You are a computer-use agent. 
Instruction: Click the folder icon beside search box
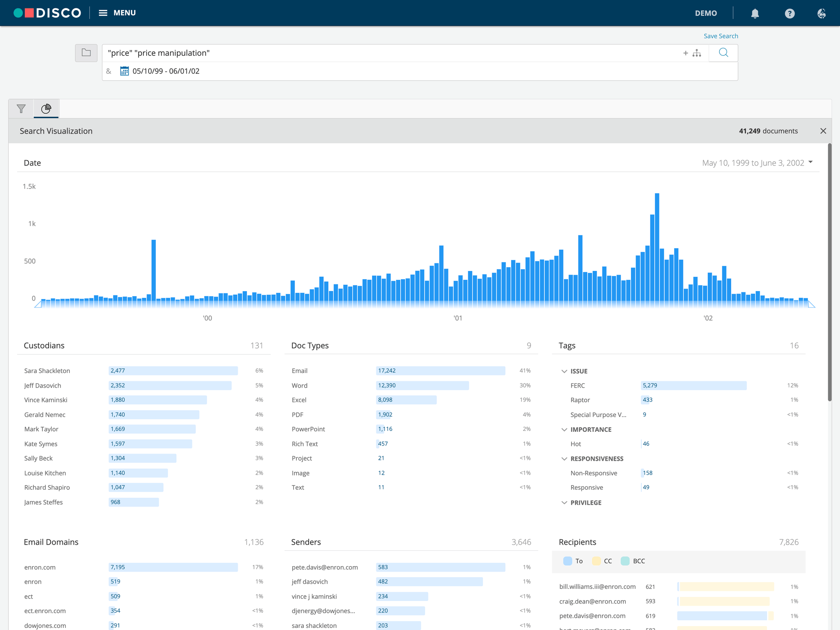tap(86, 53)
